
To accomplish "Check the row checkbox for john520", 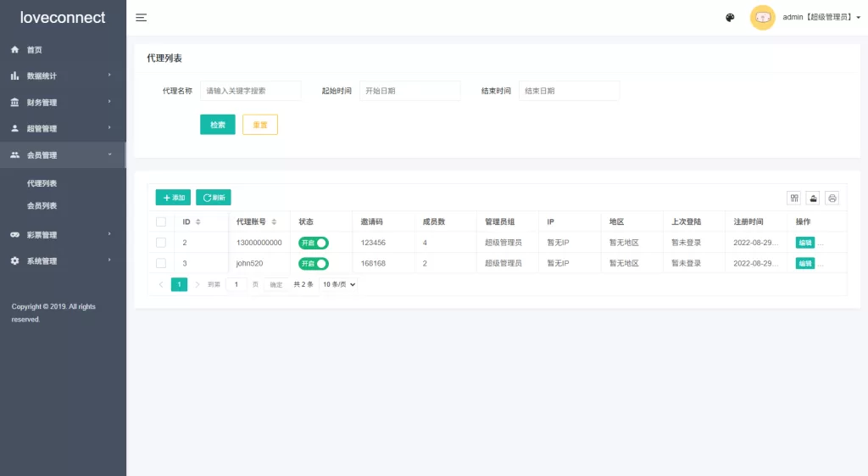I will click(x=161, y=263).
